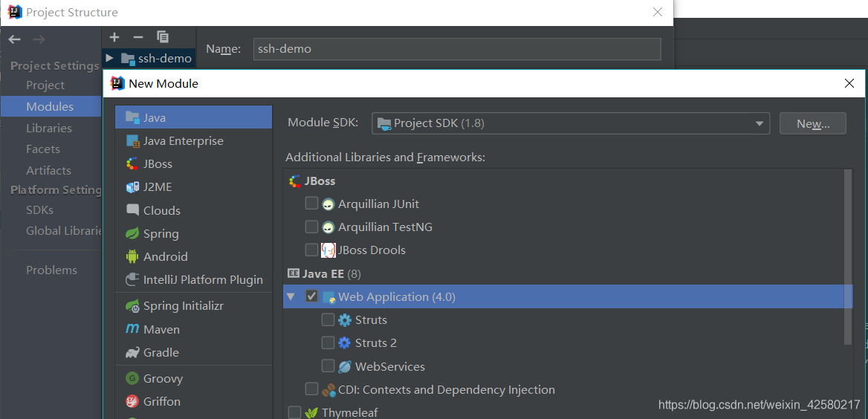
Task: Check the WebServices checkbox
Action: pyautogui.click(x=328, y=366)
